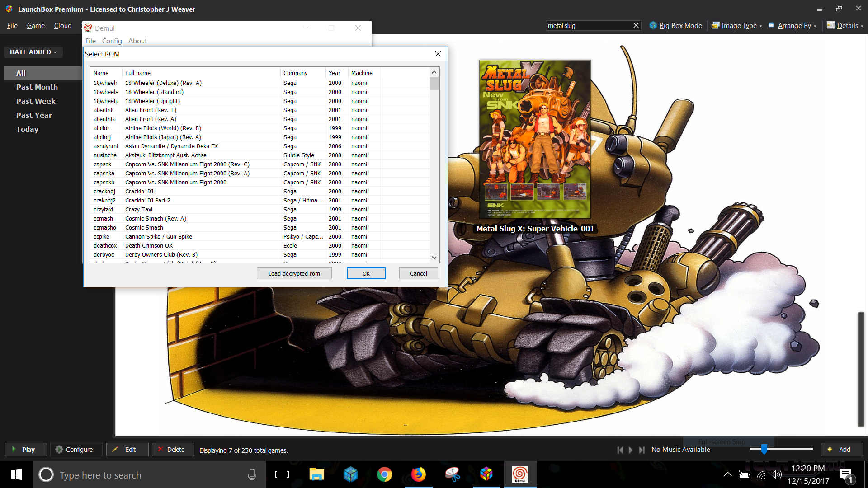This screenshot has height=488, width=868.
Task: Select ROM row Crazy Taxi
Action: tap(260, 209)
